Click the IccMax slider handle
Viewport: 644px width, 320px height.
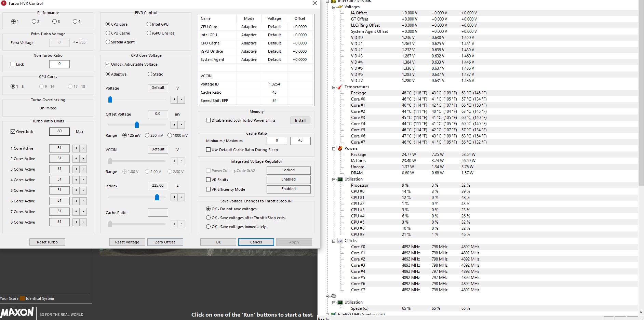[157, 197]
